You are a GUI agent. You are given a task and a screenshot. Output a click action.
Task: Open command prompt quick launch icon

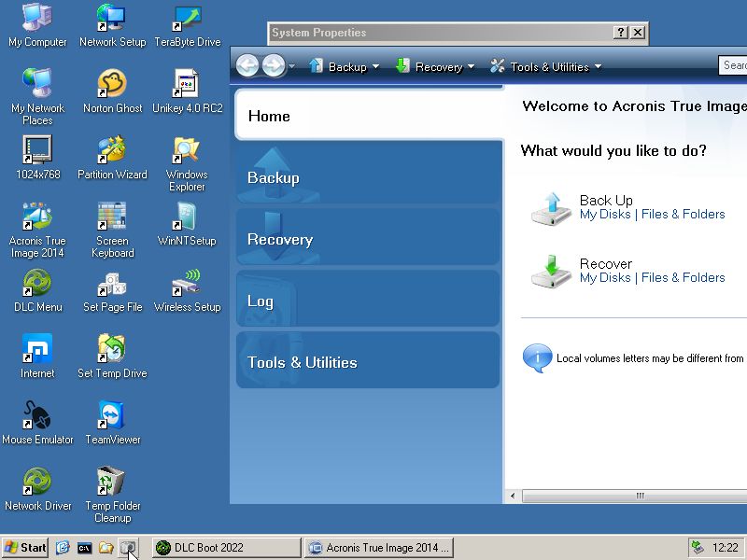pyautogui.click(x=84, y=548)
